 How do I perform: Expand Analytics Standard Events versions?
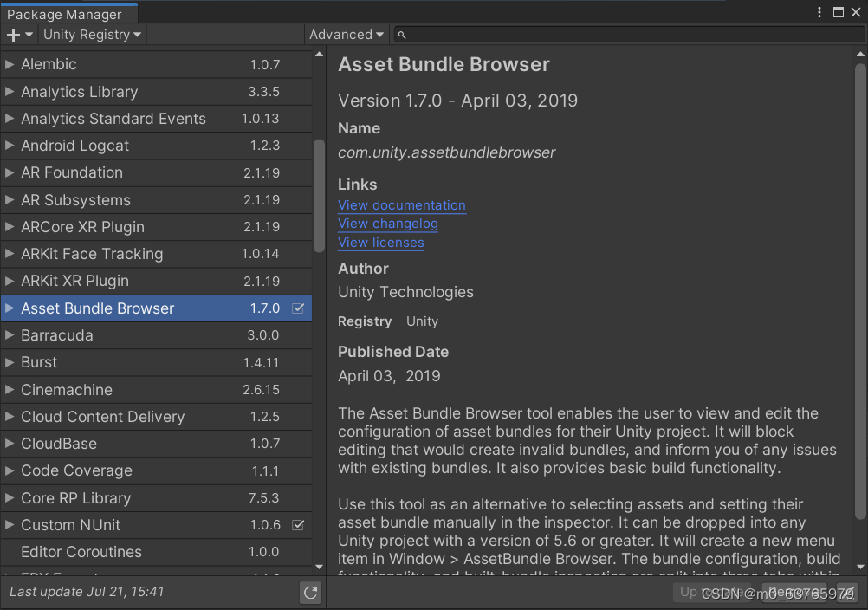pos(10,119)
